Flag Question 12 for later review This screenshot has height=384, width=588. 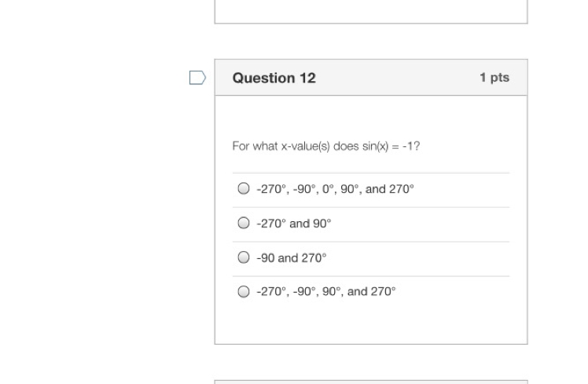click(197, 78)
